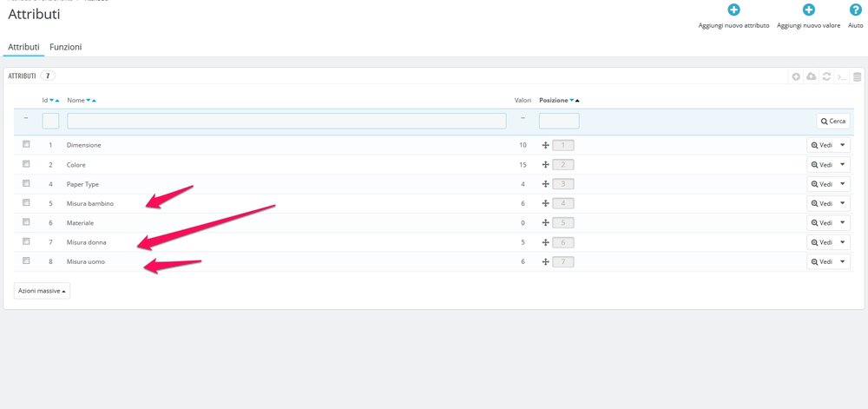Click the Cerca search button
This screenshot has width=868, height=409.
tap(833, 122)
